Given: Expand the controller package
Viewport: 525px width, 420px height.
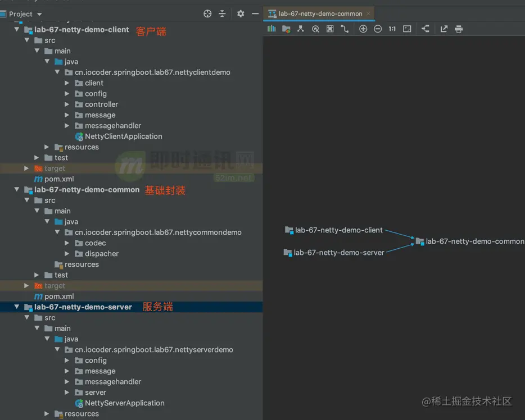Looking at the screenshot, I should tap(67, 104).
